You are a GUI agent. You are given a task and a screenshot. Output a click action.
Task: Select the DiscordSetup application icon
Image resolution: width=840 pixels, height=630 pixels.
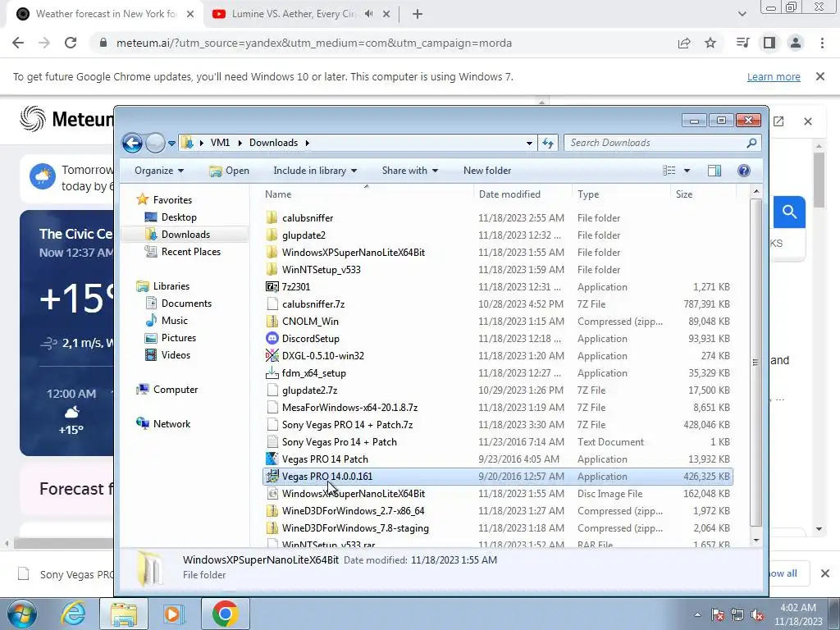coord(272,339)
